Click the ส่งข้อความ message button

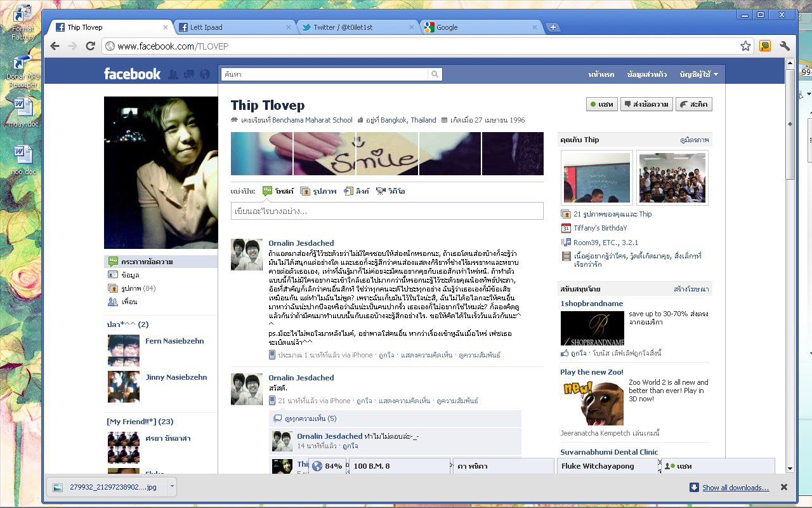pos(646,104)
